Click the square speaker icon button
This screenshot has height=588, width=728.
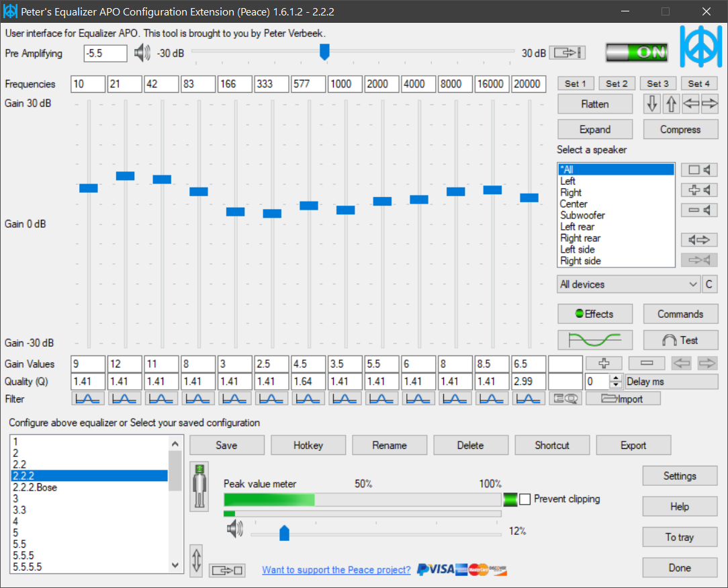click(698, 170)
